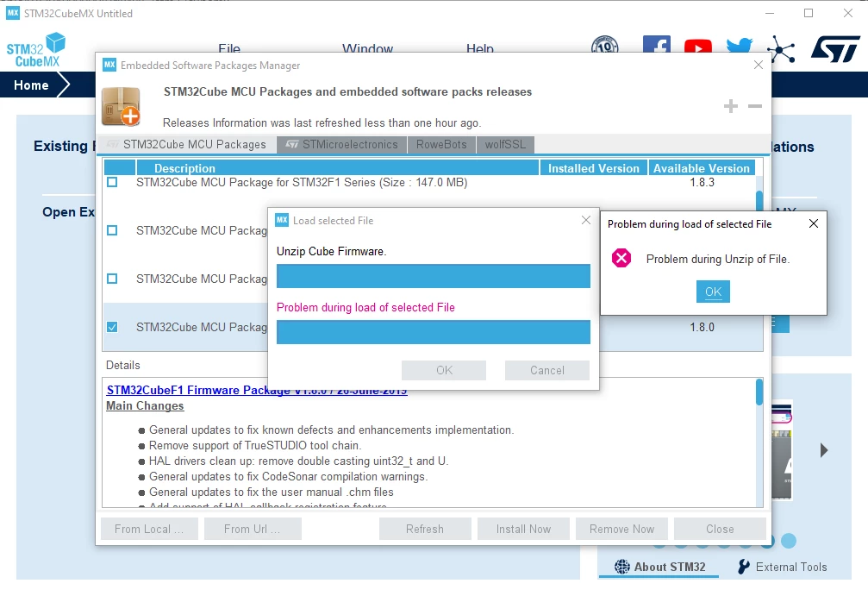Open the STM32CubeF1 Firmware Package link
The width and height of the screenshot is (868, 596).
[x=257, y=390]
